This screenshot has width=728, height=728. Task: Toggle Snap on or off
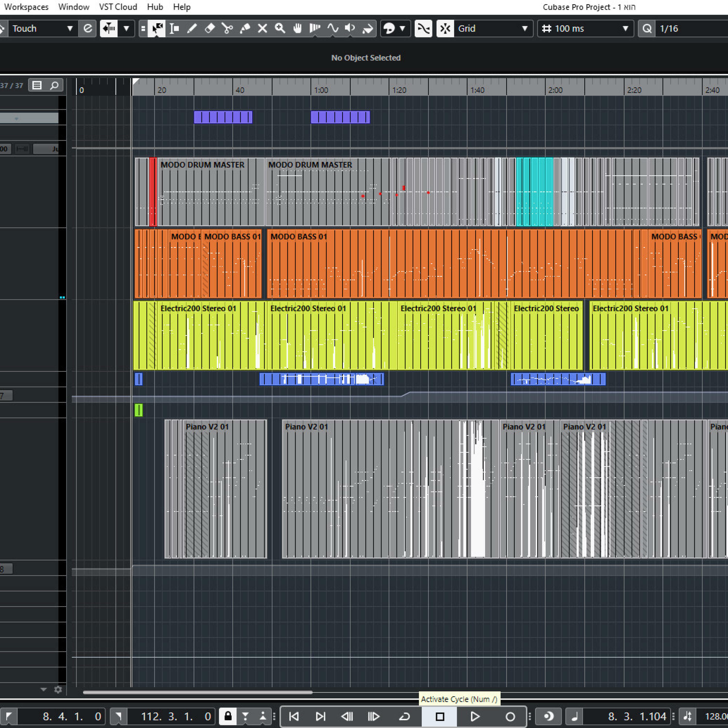(445, 28)
